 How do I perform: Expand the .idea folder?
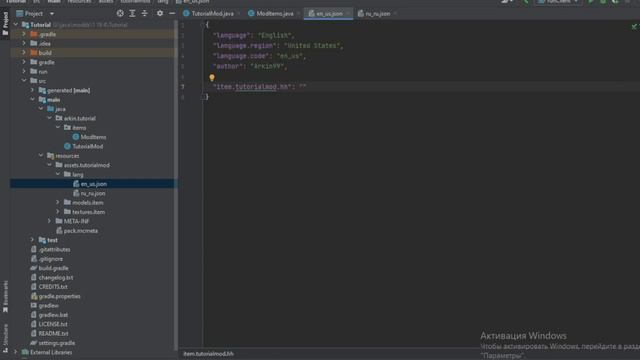[24, 43]
